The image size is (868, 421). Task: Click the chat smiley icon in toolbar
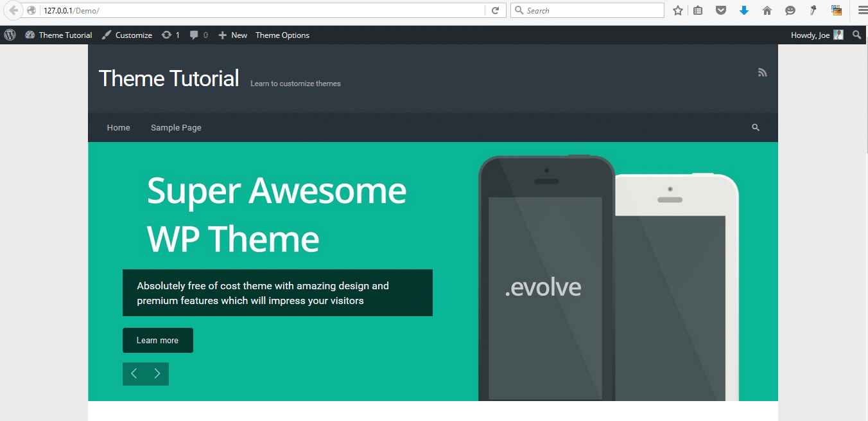[x=790, y=10]
